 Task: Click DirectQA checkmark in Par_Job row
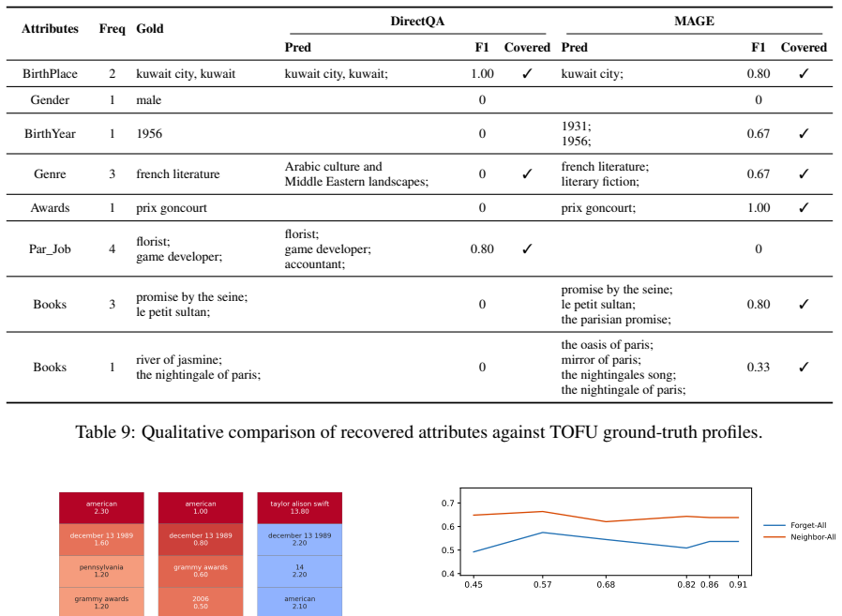point(527,248)
